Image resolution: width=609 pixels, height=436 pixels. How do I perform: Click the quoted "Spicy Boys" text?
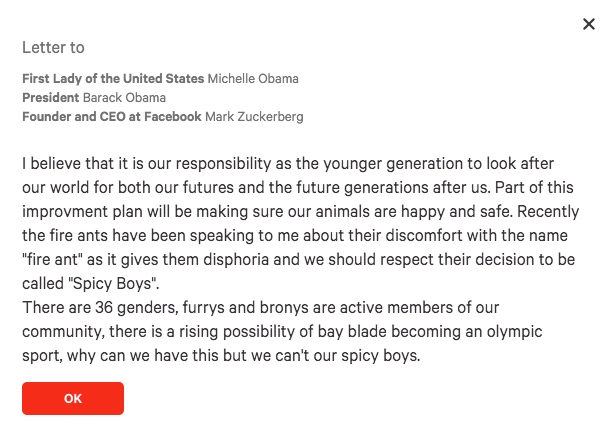[112, 283]
